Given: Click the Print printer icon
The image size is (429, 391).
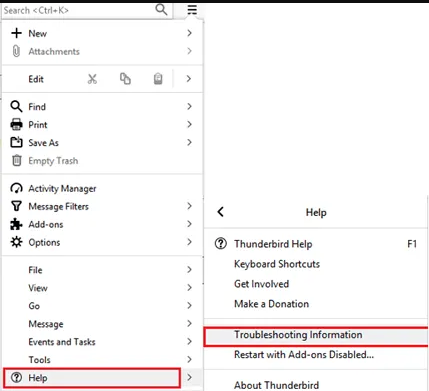Looking at the screenshot, I should pyautogui.click(x=16, y=125).
